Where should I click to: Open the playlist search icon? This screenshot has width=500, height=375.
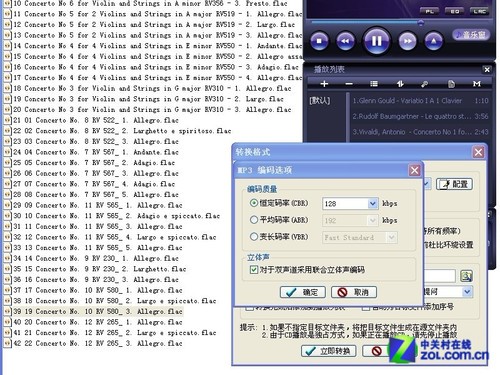425,84
